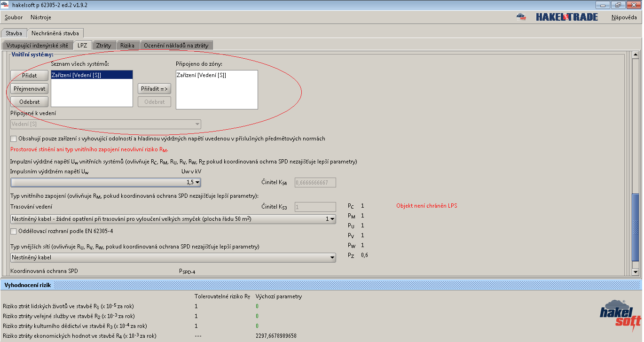Click the Přejmenovat button
The height and width of the screenshot is (342, 644).
(x=30, y=89)
